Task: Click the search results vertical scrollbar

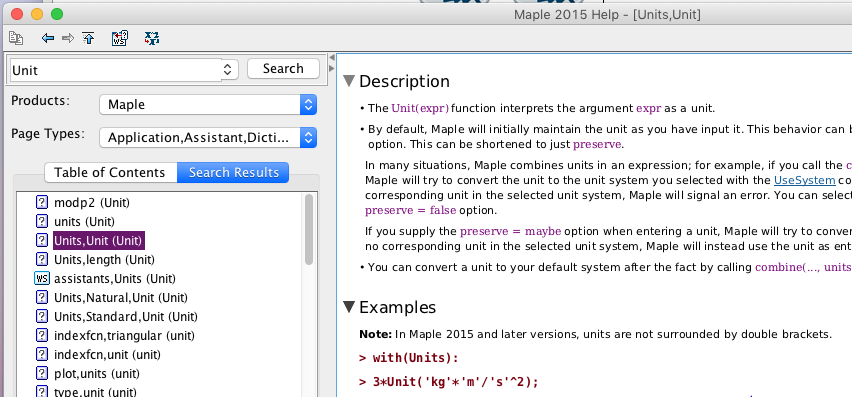Action: point(309,229)
